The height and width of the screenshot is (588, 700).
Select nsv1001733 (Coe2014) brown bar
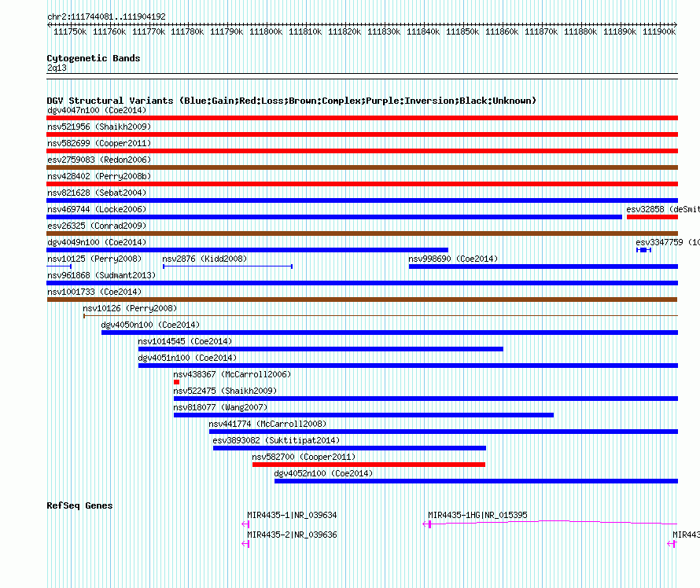tap(362, 300)
